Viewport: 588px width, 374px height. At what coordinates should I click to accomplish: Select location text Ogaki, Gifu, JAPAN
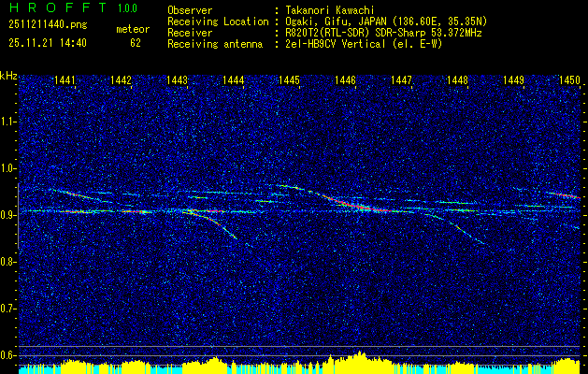pyautogui.click(x=335, y=22)
